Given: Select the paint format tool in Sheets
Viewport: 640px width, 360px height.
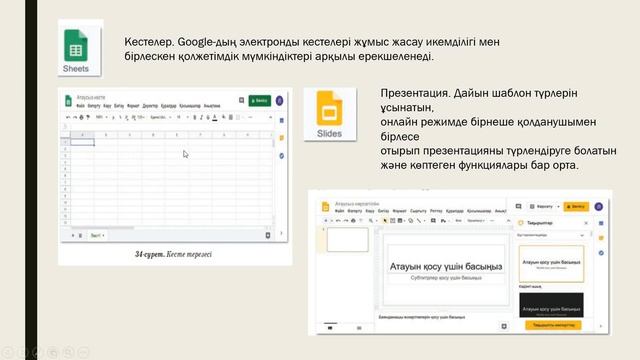Looking at the screenshot, I should pos(87,117).
